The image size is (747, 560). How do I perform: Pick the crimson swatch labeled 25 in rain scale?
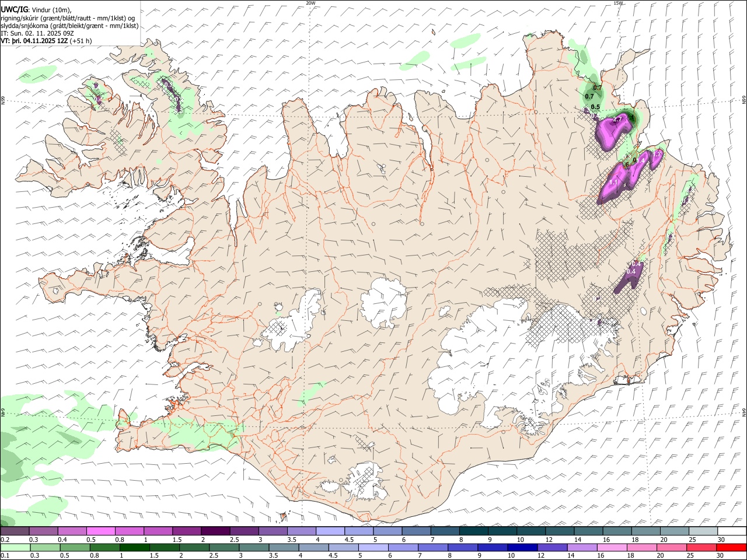coord(700,548)
